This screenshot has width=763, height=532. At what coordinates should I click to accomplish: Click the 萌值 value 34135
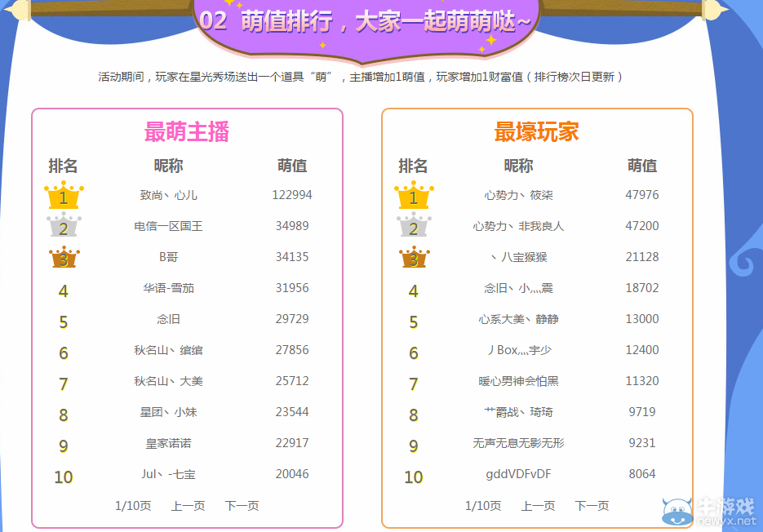(292, 257)
